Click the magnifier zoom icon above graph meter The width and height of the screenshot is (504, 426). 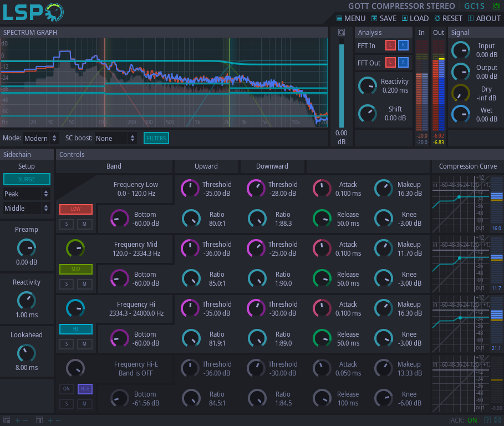coord(342,32)
